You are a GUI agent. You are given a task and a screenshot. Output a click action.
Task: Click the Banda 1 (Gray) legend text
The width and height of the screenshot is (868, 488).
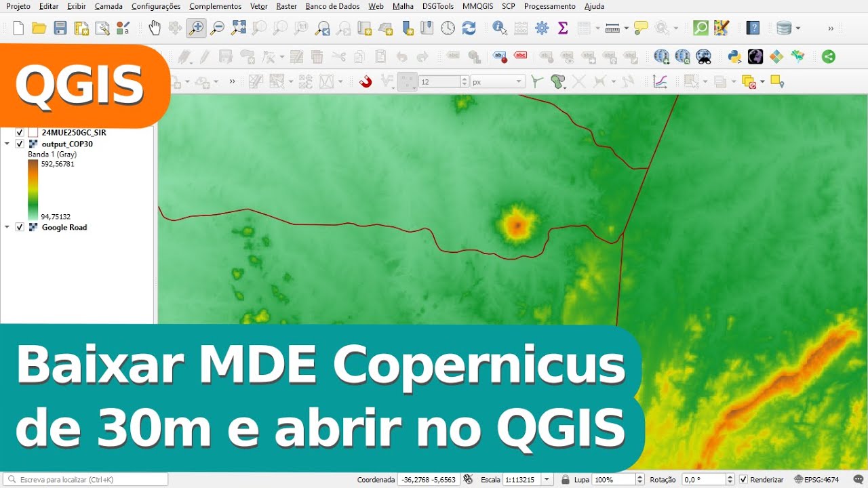52,155
